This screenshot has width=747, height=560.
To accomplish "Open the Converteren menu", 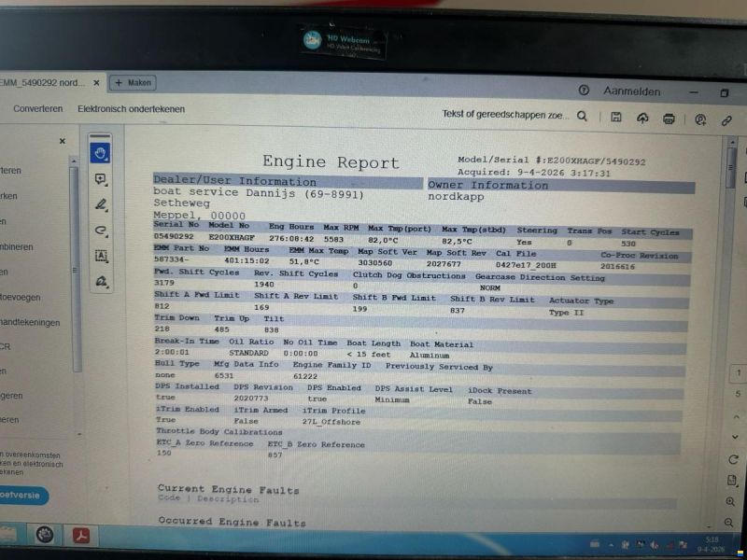I will (37, 108).
